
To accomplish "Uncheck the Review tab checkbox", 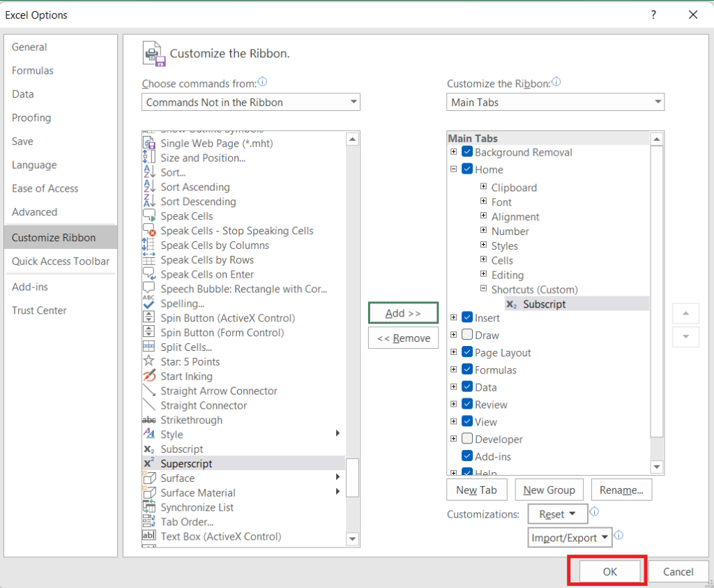I will [467, 404].
